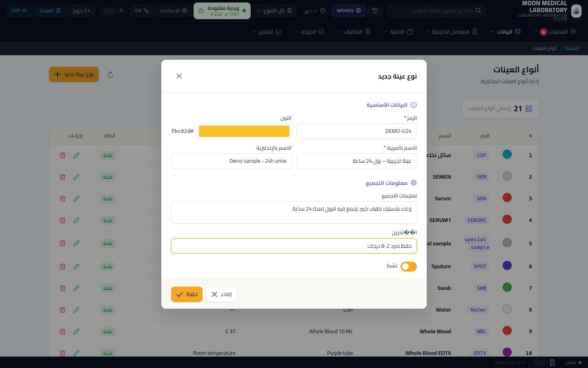Switch language with EN button
The height and width of the screenshot is (368, 588).
point(142,11)
